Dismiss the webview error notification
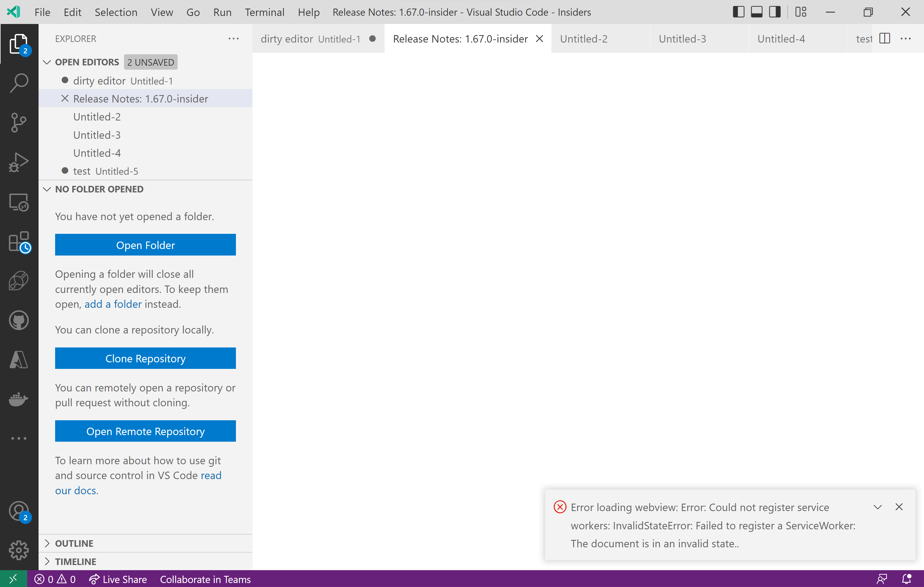This screenshot has height=587, width=924. pyautogui.click(x=899, y=507)
